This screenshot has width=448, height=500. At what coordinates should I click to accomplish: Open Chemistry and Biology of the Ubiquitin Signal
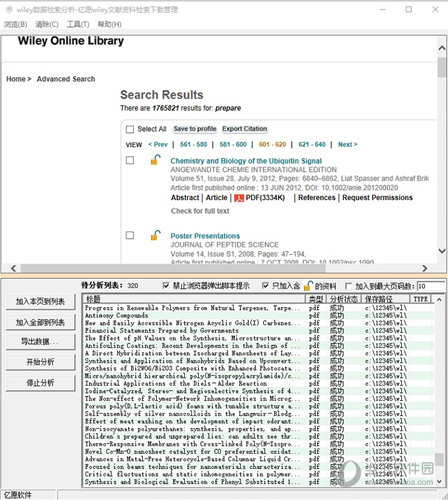click(246, 161)
